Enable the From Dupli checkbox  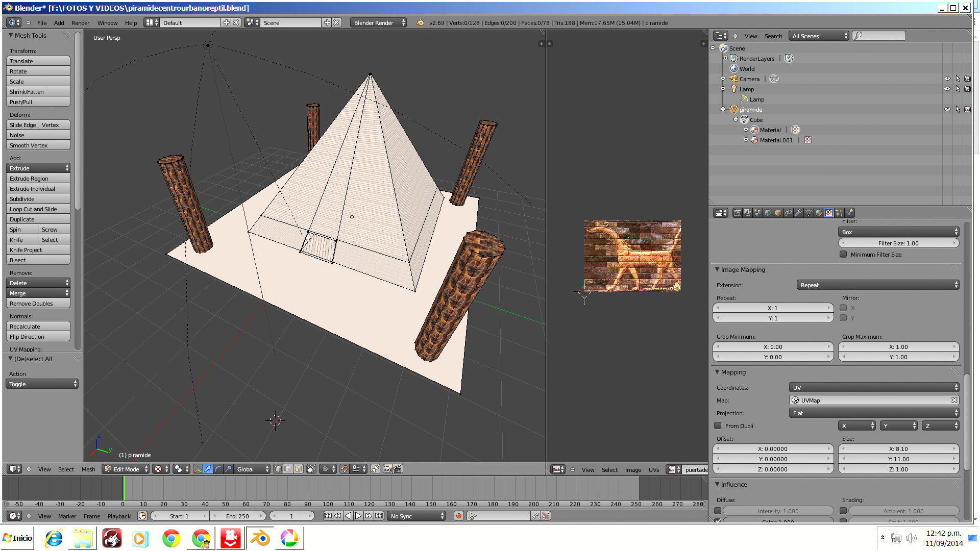[718, 426]
